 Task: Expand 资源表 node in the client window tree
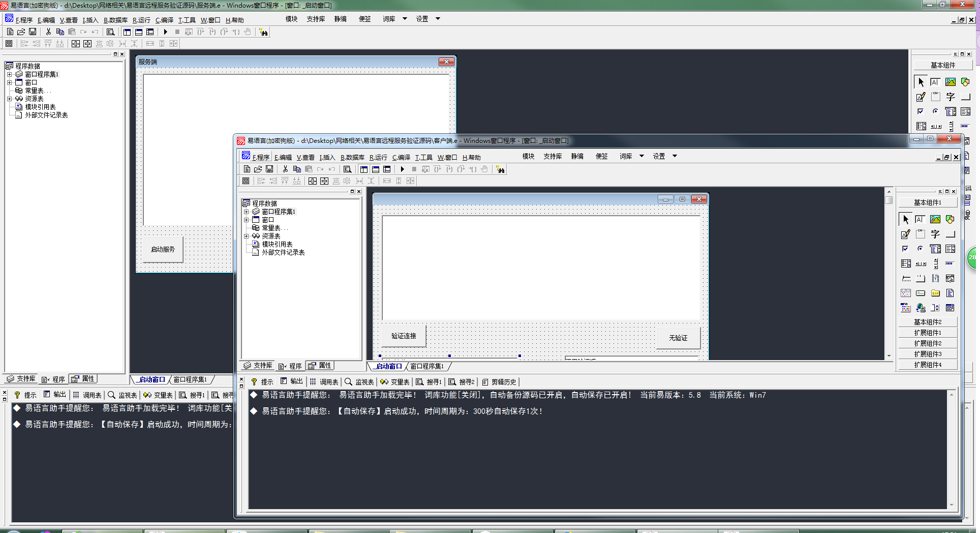[x=247, y=236]
